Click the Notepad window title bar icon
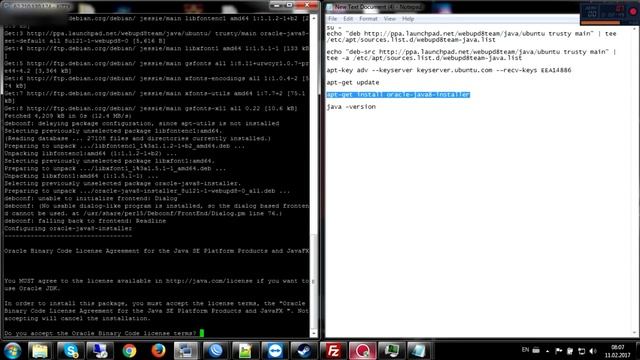The height and width of the screenshot is (360, 640). pos(329,7)
